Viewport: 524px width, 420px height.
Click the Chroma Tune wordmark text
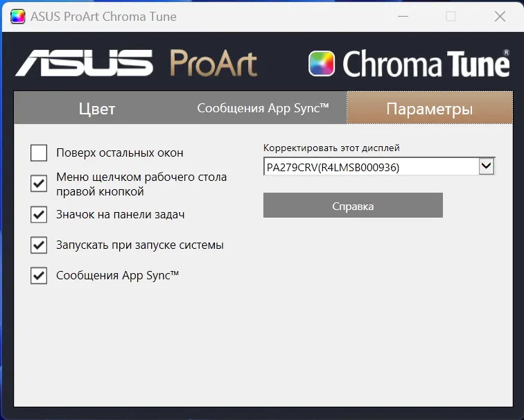point(426,64)
